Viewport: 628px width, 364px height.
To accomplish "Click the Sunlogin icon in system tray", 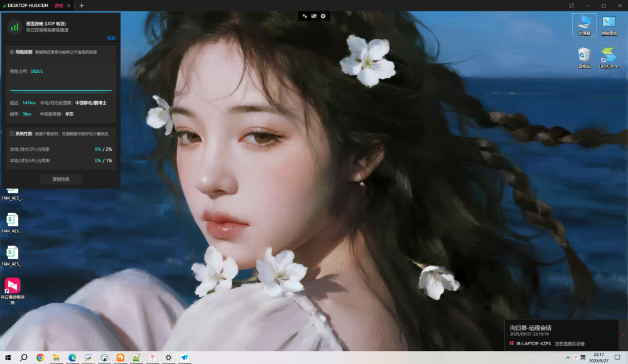I will 575,358.
